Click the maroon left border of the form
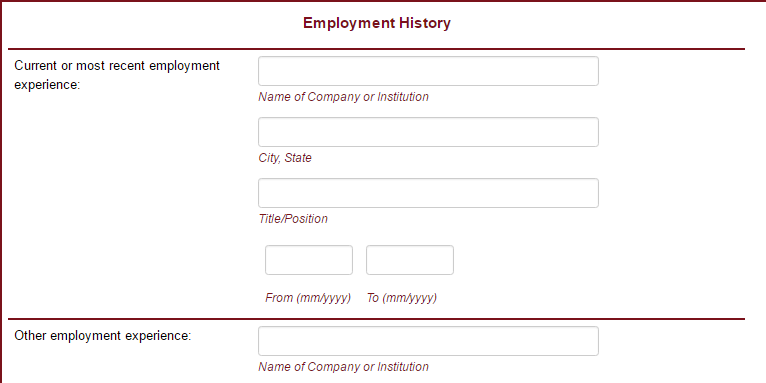Image resolution: width=766 pixels, height=383 pixels. click(x=1, y=192)
